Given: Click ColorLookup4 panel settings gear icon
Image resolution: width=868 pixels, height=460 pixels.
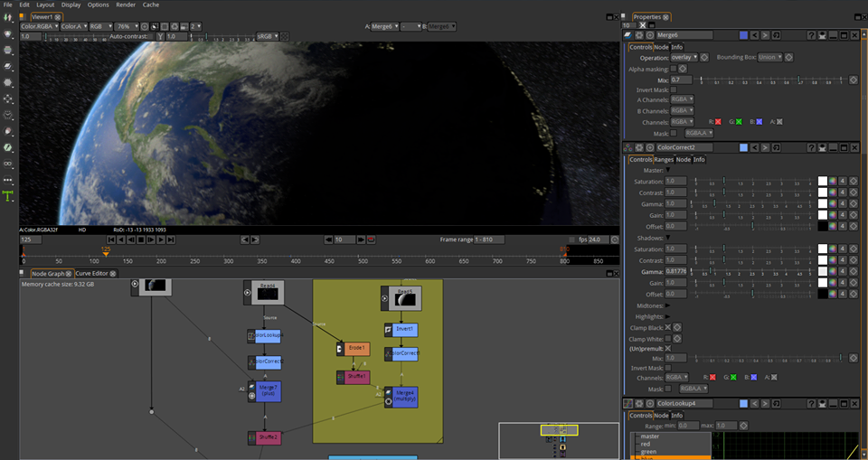Looking at the screenshot, I should (639, 404).
